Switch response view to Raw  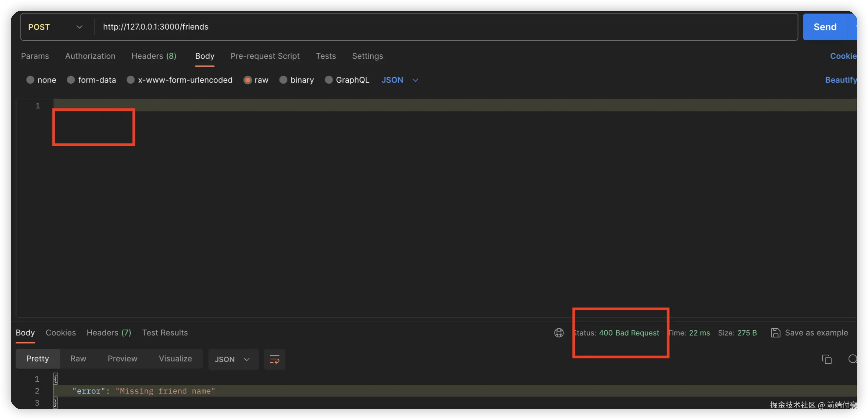tap(78, 359)
